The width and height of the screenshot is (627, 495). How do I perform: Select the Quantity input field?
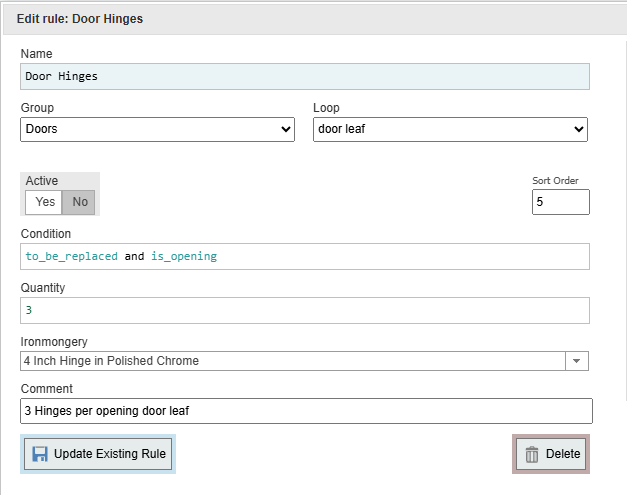tap(304, 311)
